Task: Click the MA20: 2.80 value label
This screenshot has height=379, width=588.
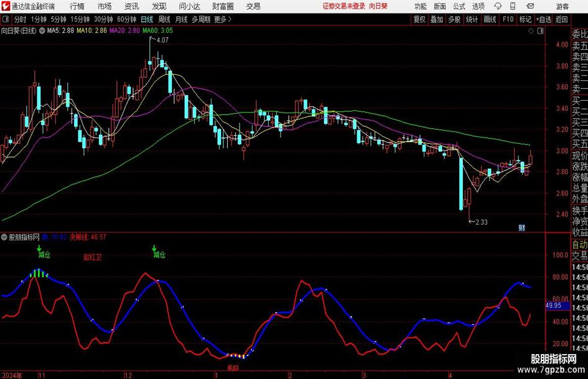Action: (124, 30)
